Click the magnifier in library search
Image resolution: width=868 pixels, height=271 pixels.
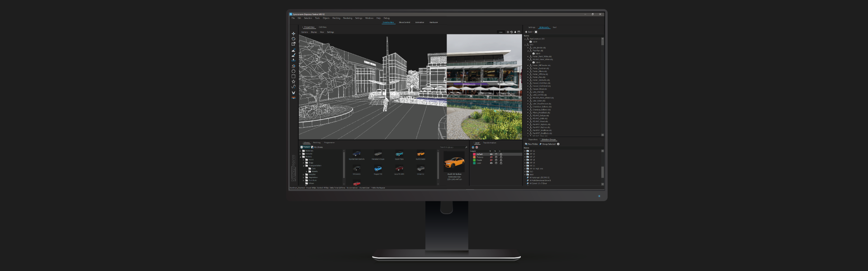click(x=466, y=147)
